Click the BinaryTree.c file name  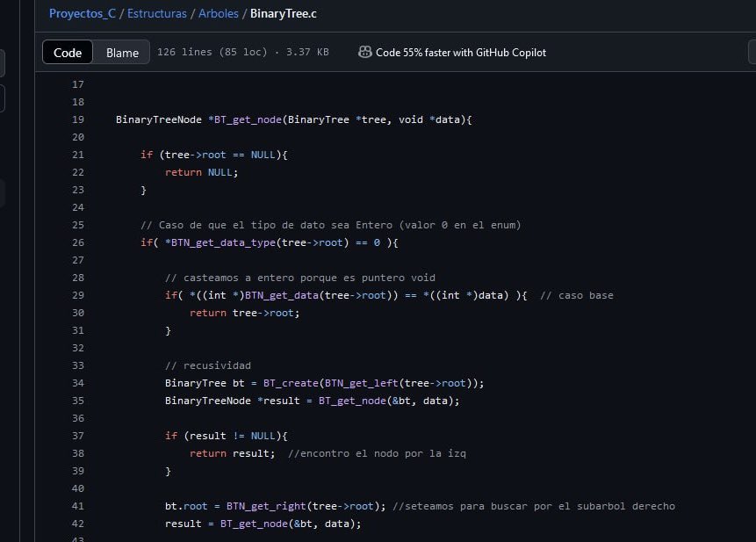point(283,13)
